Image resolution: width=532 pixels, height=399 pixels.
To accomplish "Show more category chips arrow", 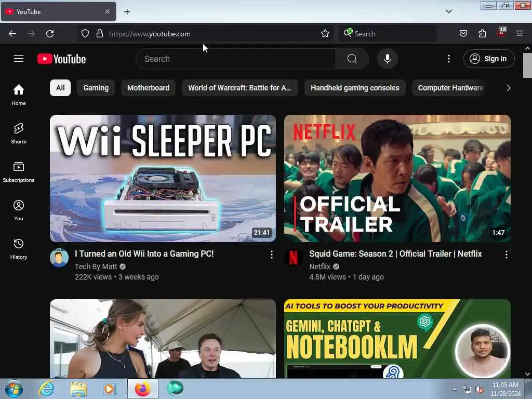I will click(508, 88).
